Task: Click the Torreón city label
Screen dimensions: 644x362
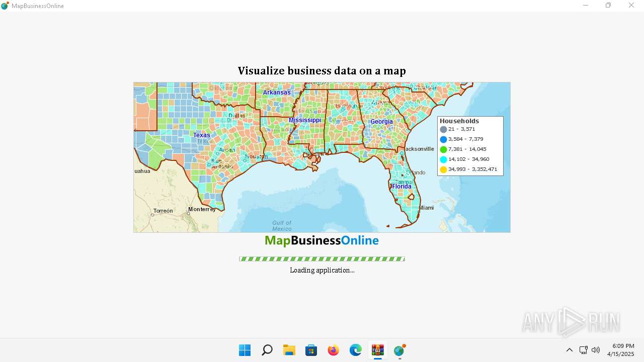Action: point(163,211)
